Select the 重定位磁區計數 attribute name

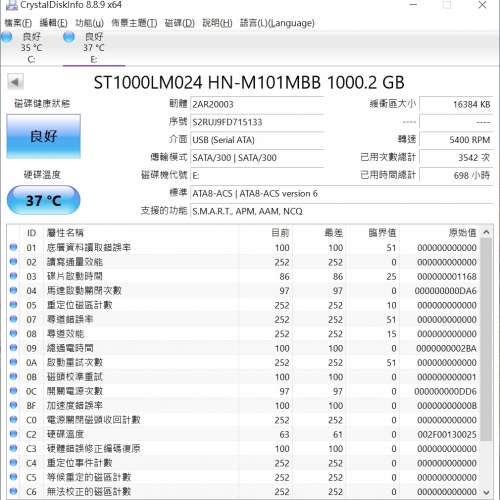[x=79, y=305]
